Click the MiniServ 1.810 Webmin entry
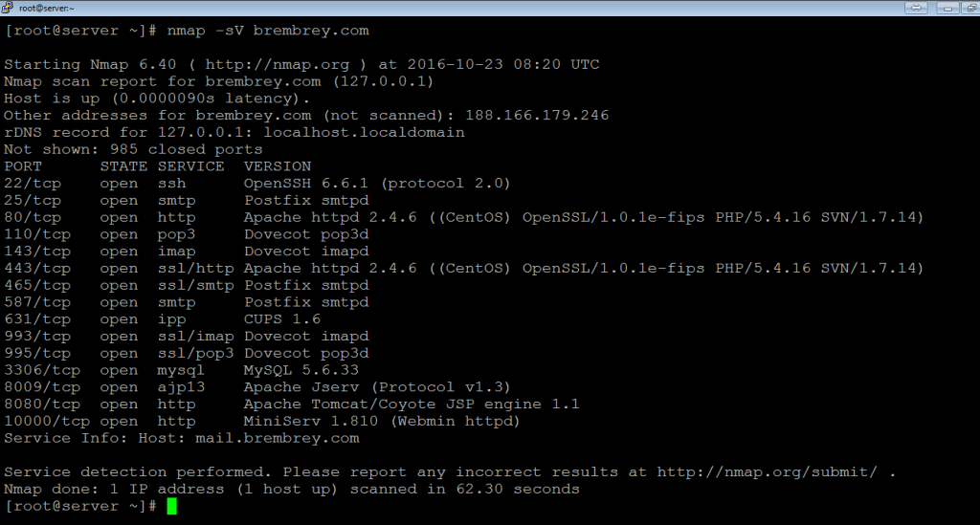The width and height of the screenshot is (980, 525). (382, 422)
